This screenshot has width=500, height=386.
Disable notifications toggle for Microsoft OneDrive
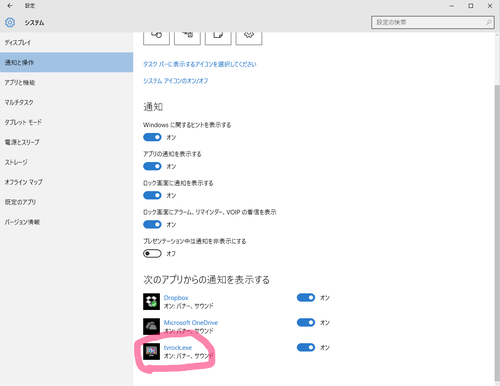(306, 322)
